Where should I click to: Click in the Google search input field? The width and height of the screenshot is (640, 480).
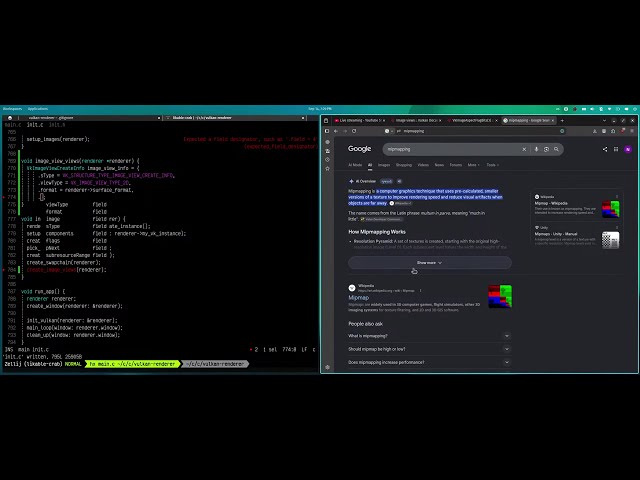click(451, 149)
